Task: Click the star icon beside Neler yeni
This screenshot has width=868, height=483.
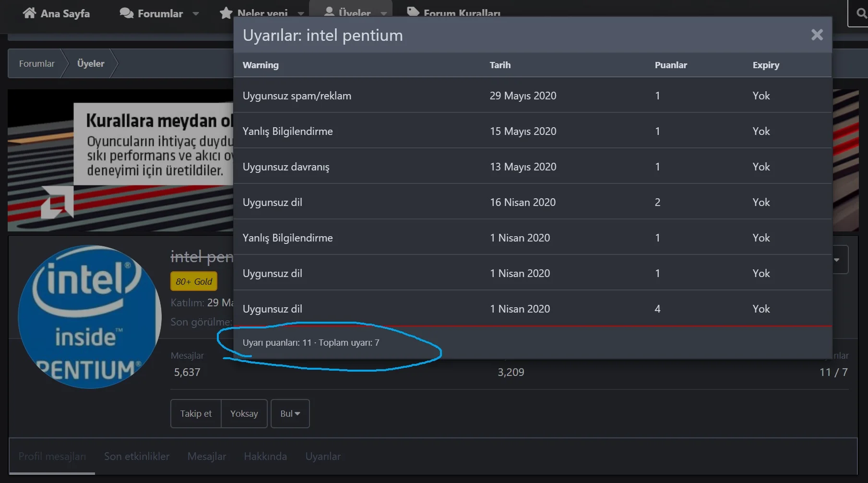Action: (x=226, y=13)
